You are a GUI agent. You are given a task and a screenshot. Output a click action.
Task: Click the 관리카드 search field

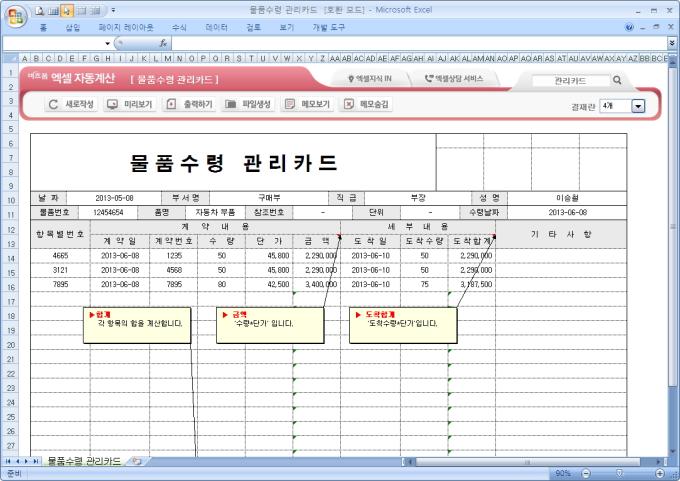pos(570,80)
